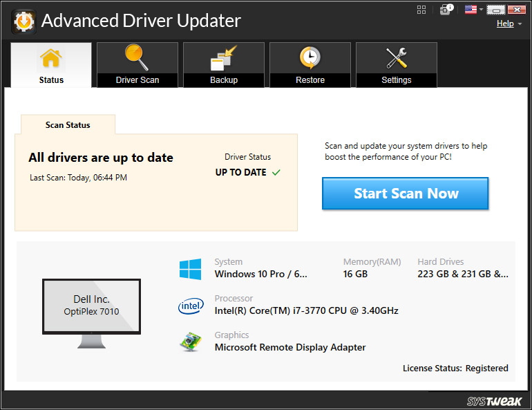Expand the Help dropdown arrow
Viewport: 532px width, 410px height.
coord(520,24)
